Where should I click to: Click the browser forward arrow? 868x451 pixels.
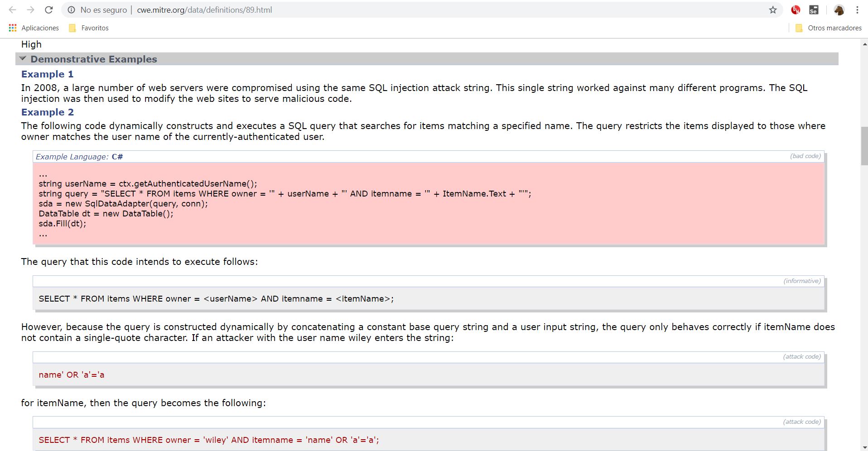point(30,10)
